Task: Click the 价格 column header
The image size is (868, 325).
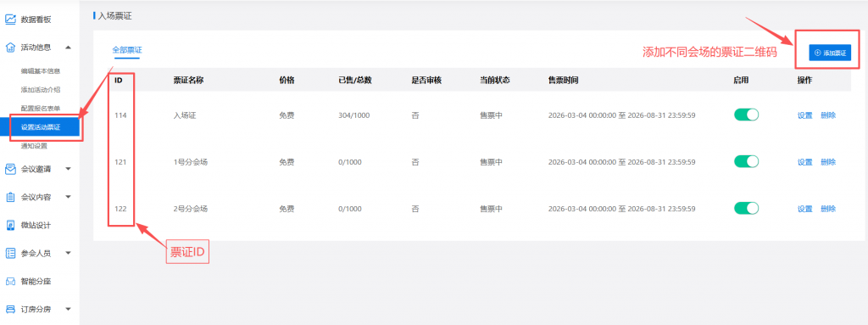Action: tap(287, 80)
